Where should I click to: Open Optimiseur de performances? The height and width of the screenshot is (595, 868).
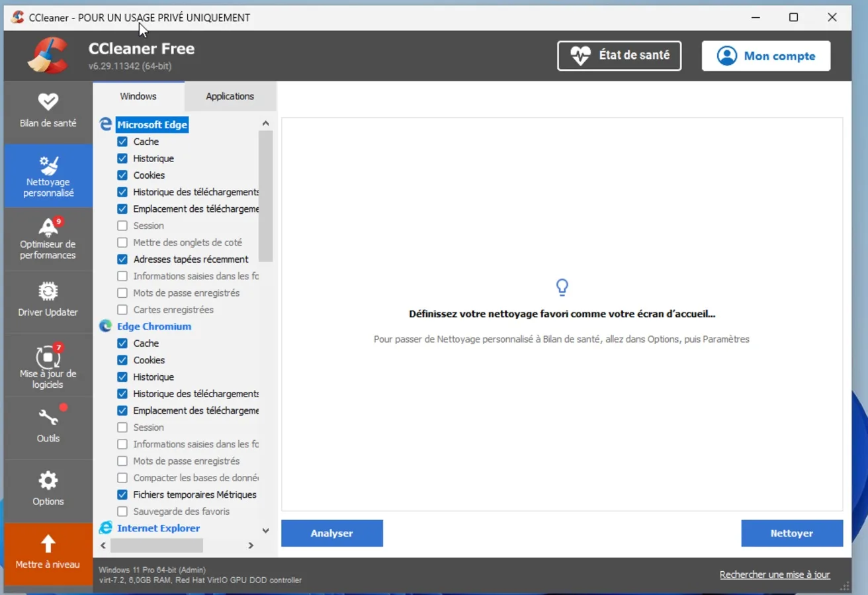tap(48, 237)
